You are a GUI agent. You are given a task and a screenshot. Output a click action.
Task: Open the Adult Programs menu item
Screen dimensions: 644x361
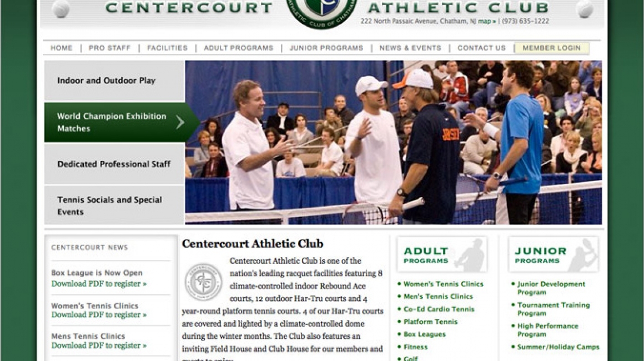(x=238, y=48)
